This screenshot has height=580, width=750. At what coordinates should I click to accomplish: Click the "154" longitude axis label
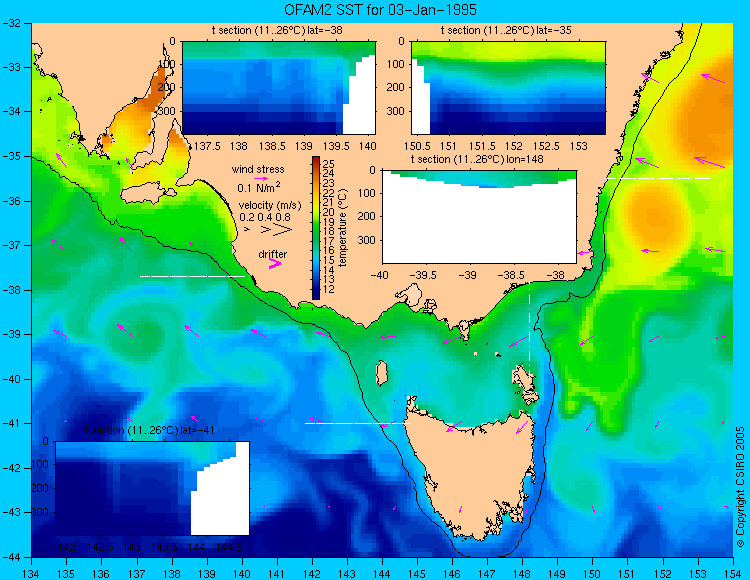733,574
